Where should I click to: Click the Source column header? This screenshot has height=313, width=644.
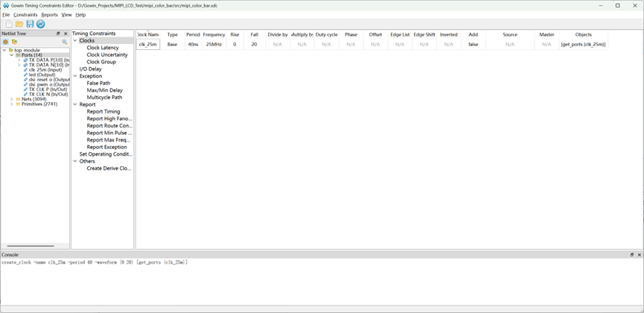[x=510, y=34]
